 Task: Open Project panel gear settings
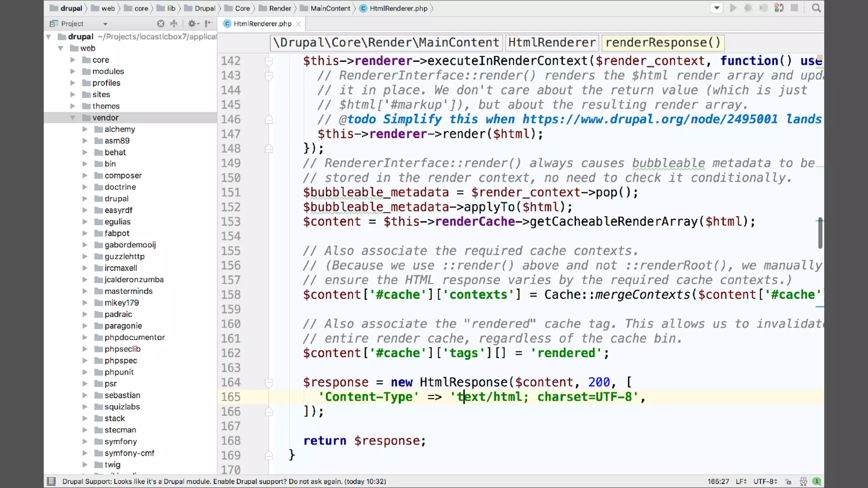click(x=193, y=24)
